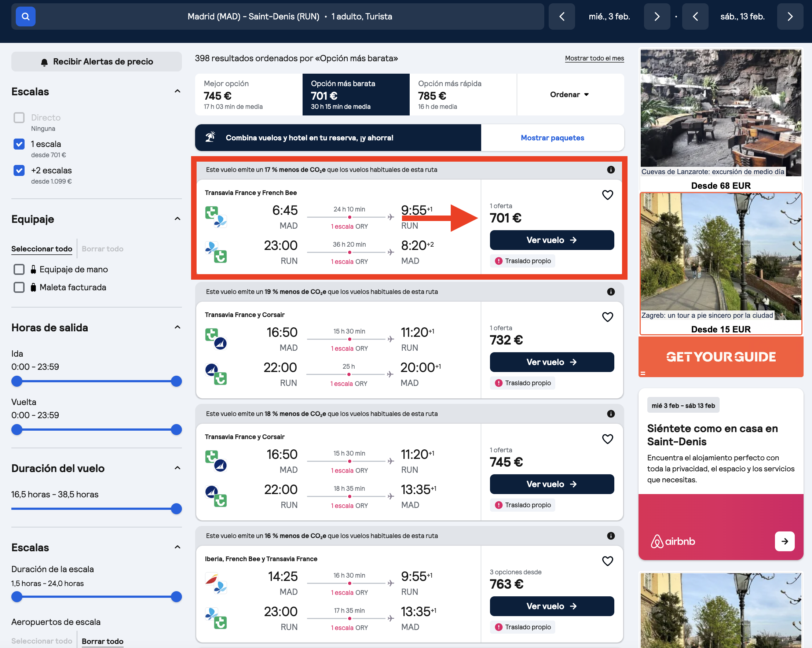Click CO₂ info icon on 16 % flight
Viewport: 812px width, 648px height.
(611, 536)
